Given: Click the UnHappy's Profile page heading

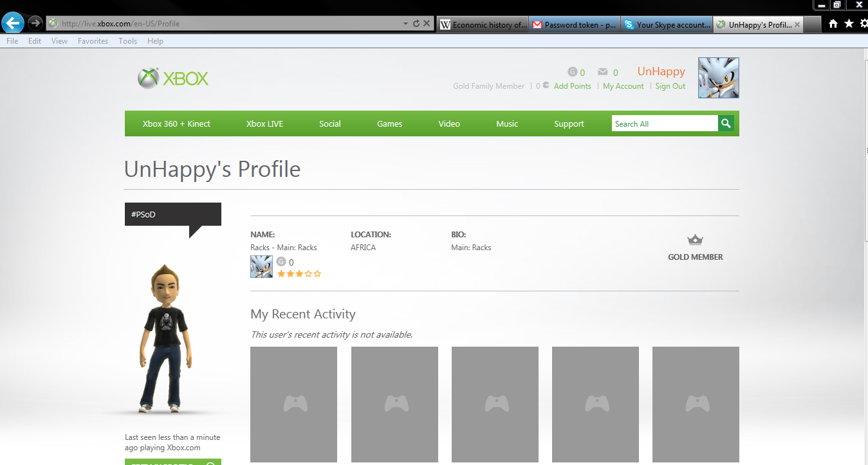Looking at the screenshot, I should coord(212,169).
